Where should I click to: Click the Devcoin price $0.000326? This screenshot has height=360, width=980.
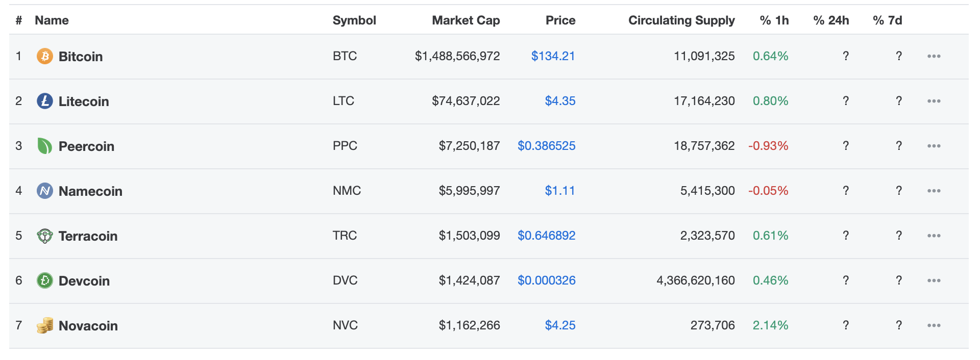coord(547,280)
